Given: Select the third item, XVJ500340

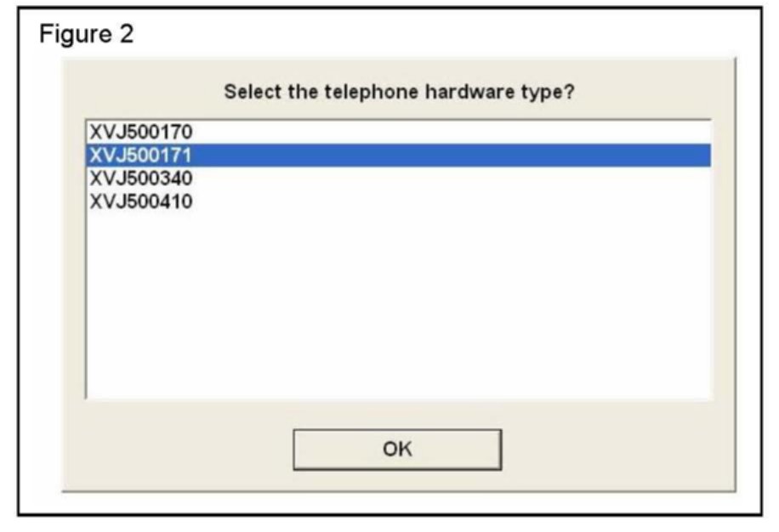Looking at the screenshot, I should pyautogui.click(x=141, y=178).
